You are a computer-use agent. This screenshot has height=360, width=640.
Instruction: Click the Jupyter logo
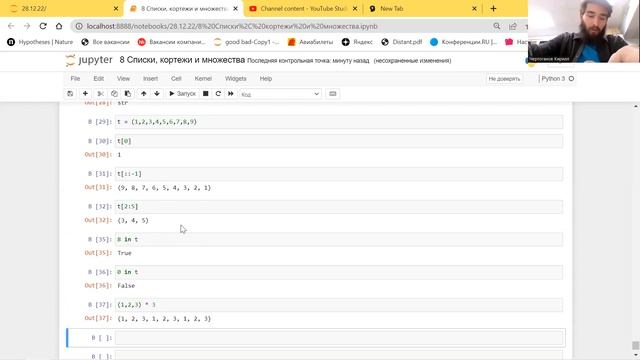click(x=89, y=60)
